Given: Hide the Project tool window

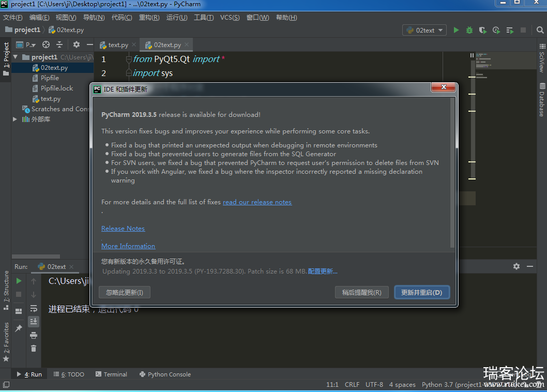Looking at the screenshot, I should [x=89, y=44].
